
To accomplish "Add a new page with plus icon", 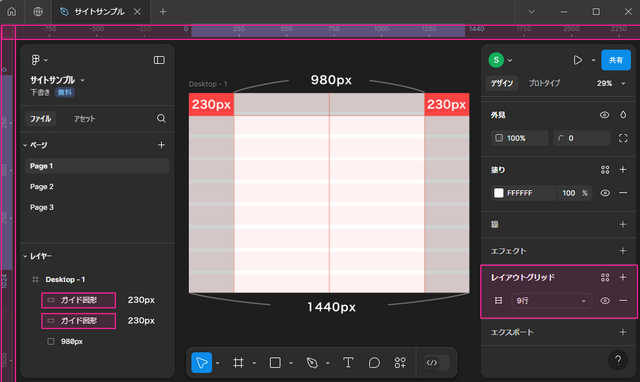I will coord(161,145).
